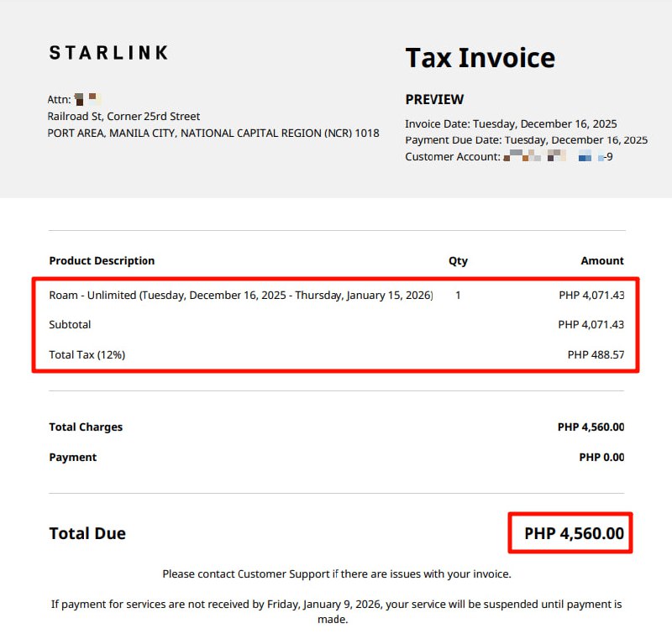672x639 pixels.
Task: Click the Total Due amount PHP 4,560.00
Action: (574, 533)
